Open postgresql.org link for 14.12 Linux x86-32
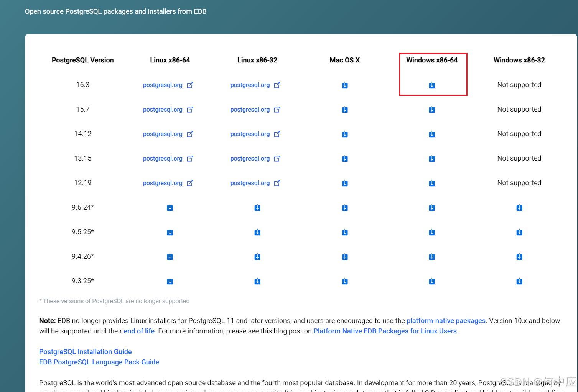 tap(255, 134)
